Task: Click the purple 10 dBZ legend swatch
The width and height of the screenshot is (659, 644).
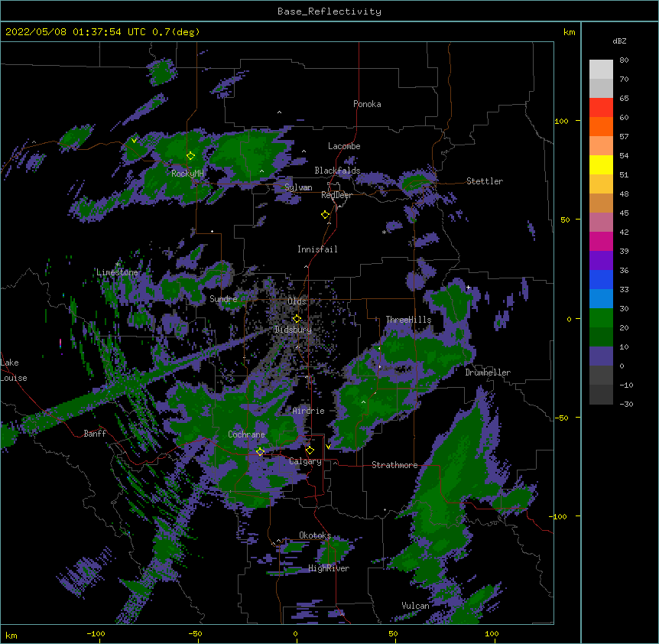Action: click(601, 356)
